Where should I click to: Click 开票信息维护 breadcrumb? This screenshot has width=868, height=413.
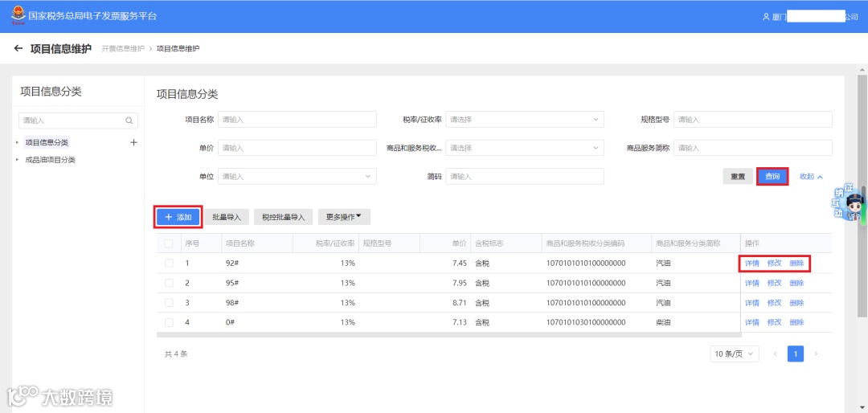[x=123, y=49]
